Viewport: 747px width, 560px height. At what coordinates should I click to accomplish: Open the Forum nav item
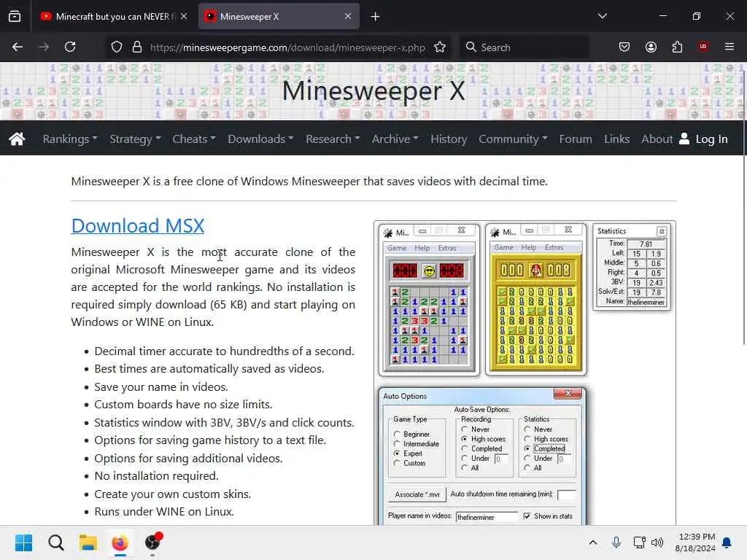point(576,139)
